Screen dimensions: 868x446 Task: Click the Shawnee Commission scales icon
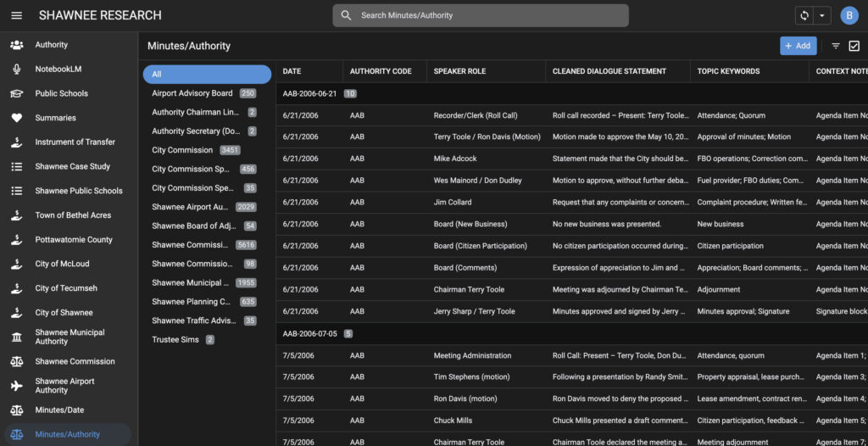tap(16, 361)
